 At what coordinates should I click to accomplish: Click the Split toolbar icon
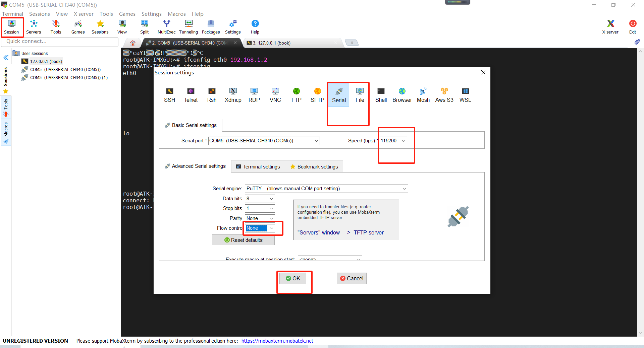pos(144,27)
